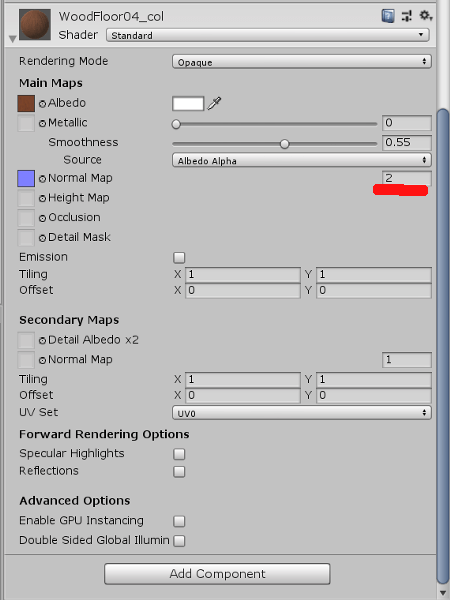Click the WoodFloor04_col material name

coord(111,16)
